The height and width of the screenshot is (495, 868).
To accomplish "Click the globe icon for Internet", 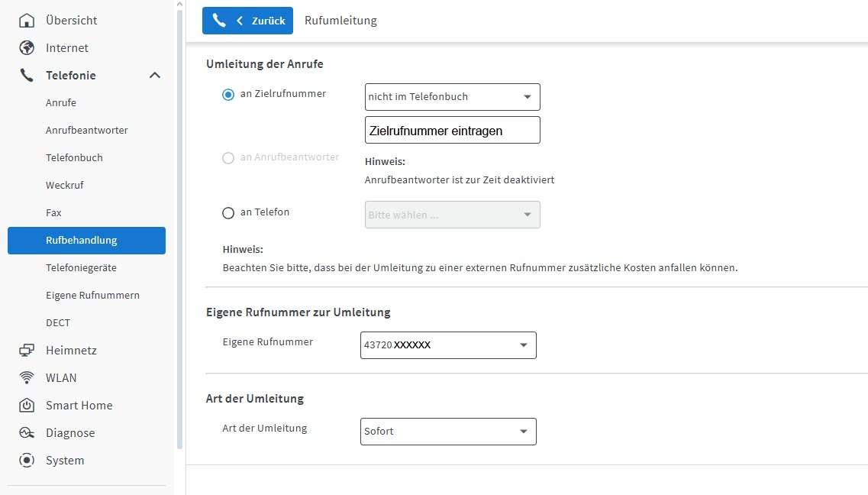I will [27, 48].
